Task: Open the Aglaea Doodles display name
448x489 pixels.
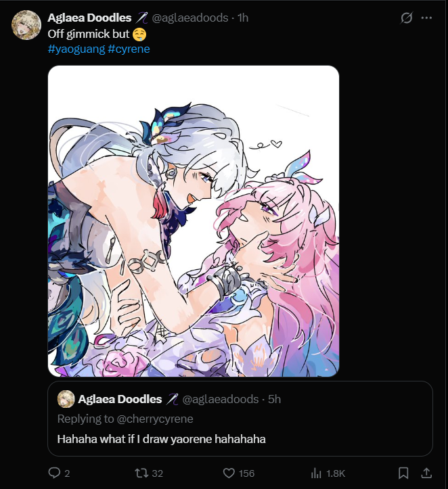Action: tap(89, 18)
